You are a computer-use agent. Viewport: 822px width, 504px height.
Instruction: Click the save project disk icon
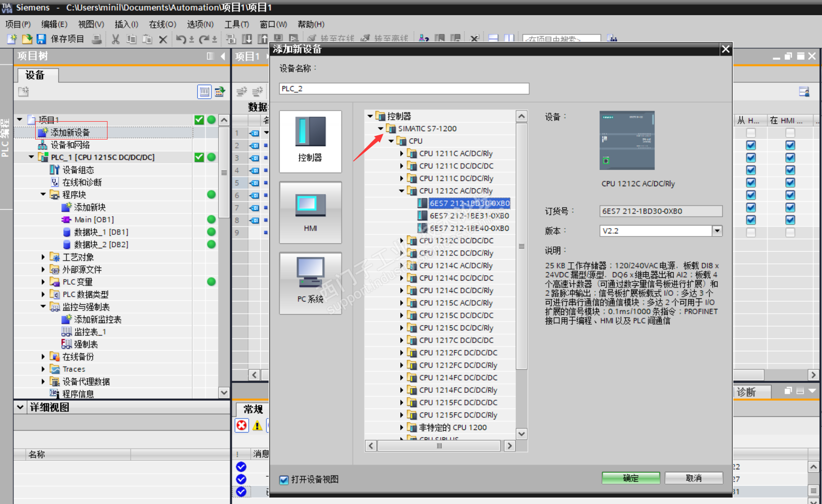coord(41,39)
